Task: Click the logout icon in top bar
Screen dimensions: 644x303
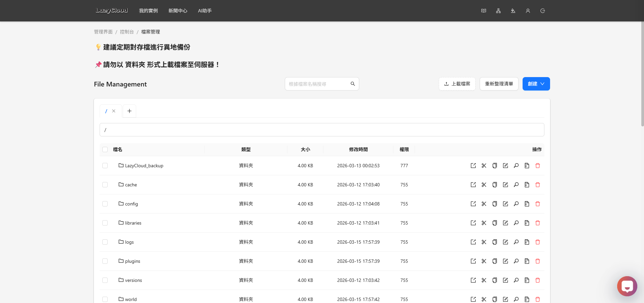Action: pyautogui.click(x=542, y=11)
